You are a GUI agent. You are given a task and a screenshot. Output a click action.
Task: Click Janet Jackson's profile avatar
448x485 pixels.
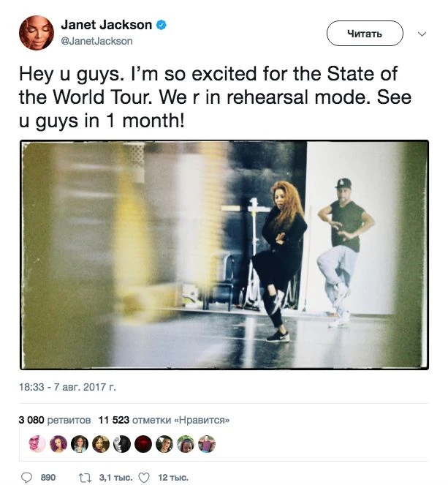pyautogui.click(x=36, y=33)
